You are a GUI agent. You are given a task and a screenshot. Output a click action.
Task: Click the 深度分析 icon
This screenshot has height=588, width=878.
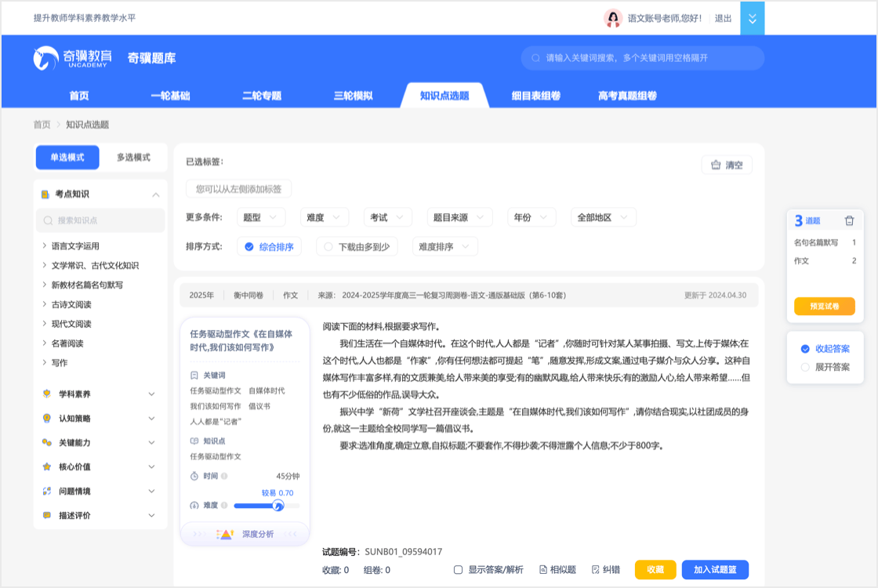point(225,534)
